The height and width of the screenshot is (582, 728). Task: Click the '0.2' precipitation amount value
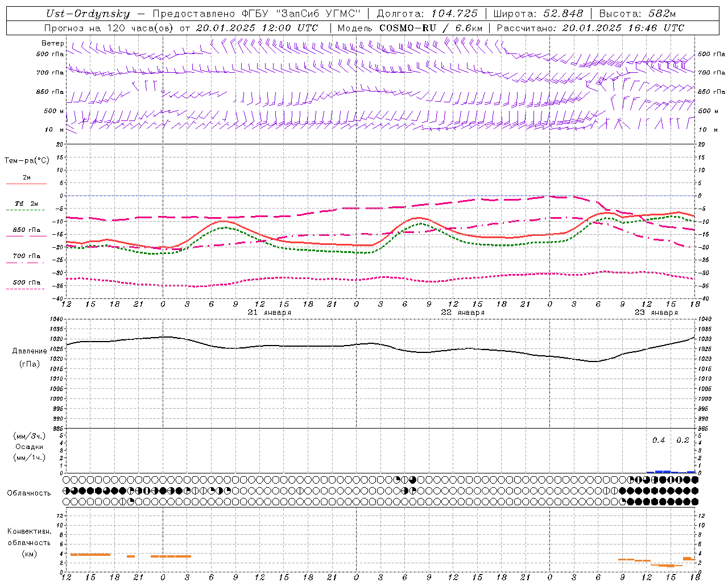pyautogui.click(x=682, y=440)
